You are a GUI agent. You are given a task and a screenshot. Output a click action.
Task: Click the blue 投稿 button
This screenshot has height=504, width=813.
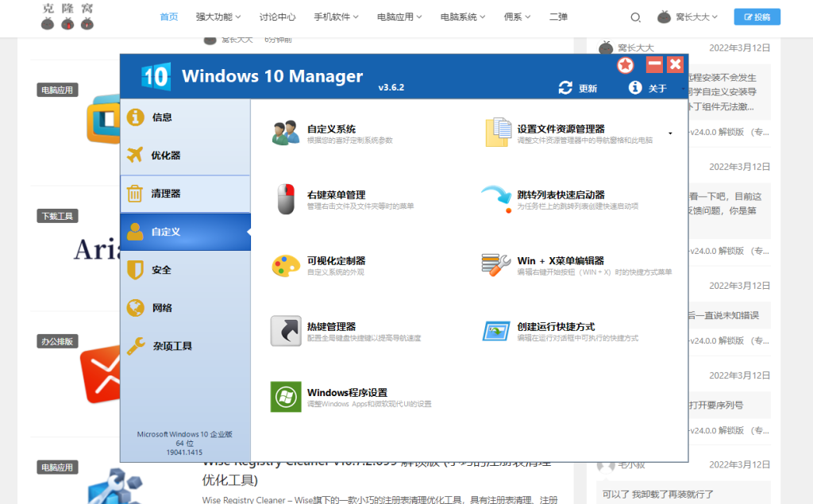point(757,17)
